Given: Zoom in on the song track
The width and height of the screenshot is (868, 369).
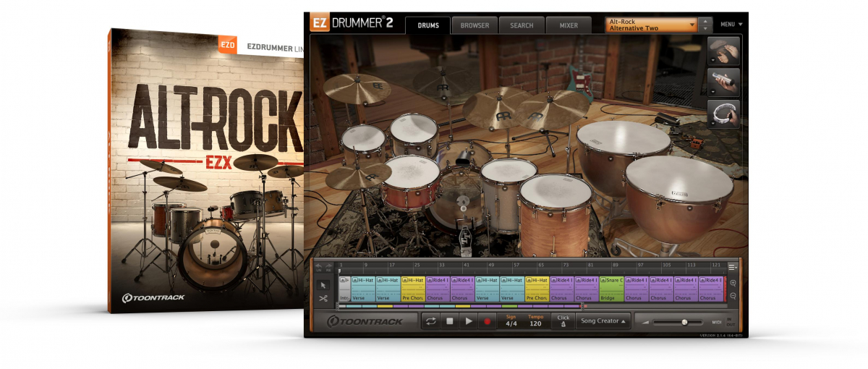Looking at the screenshot, I should [x=733, y=284].
